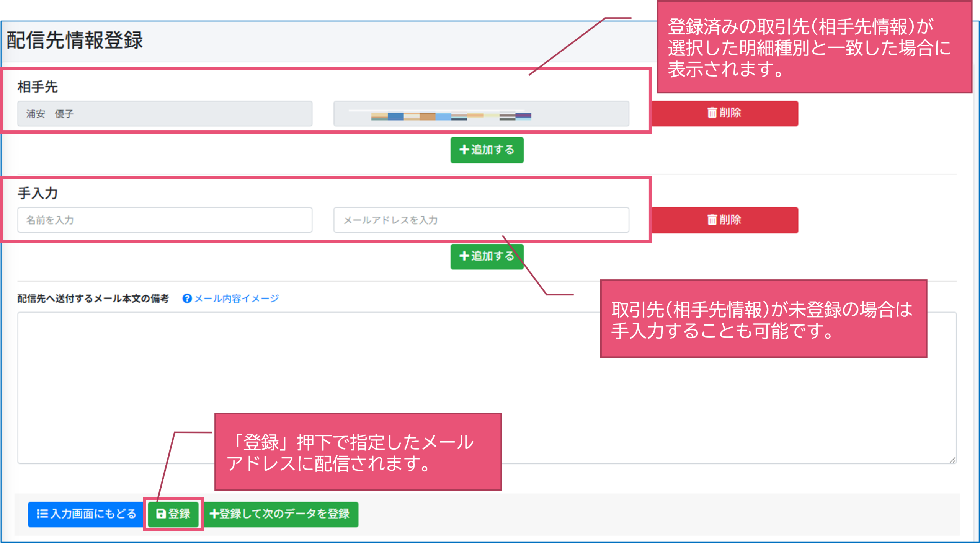980x543 pixels.
Task: Click the question mark help icon
Action: click(x=187, y=298)
